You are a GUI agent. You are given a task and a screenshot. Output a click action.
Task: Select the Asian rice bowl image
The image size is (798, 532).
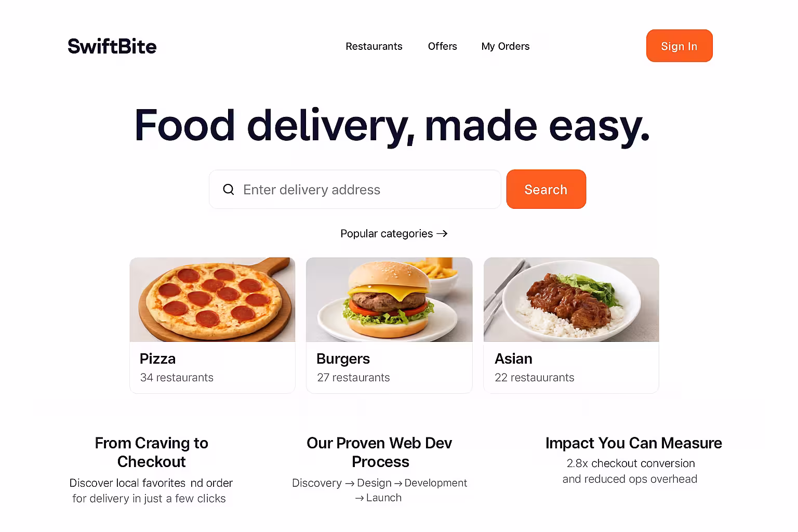point(571,300)
